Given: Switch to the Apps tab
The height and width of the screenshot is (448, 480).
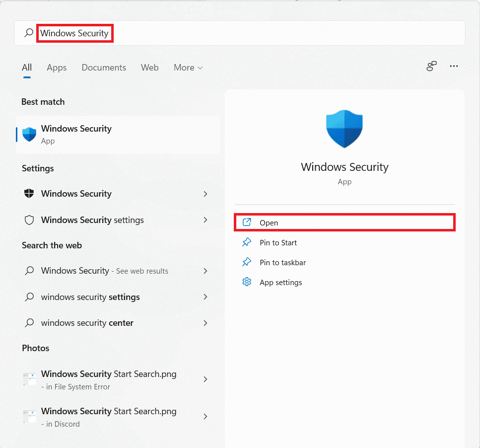Looking at the screenshot, I should click(x=56, y=68).
